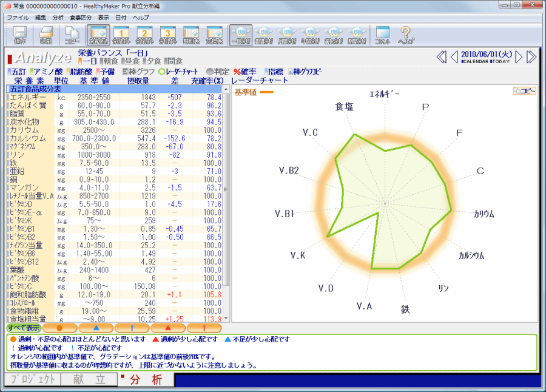
Task: Click the コピー button above the radar chart
Action: click(x=524, y=91)
